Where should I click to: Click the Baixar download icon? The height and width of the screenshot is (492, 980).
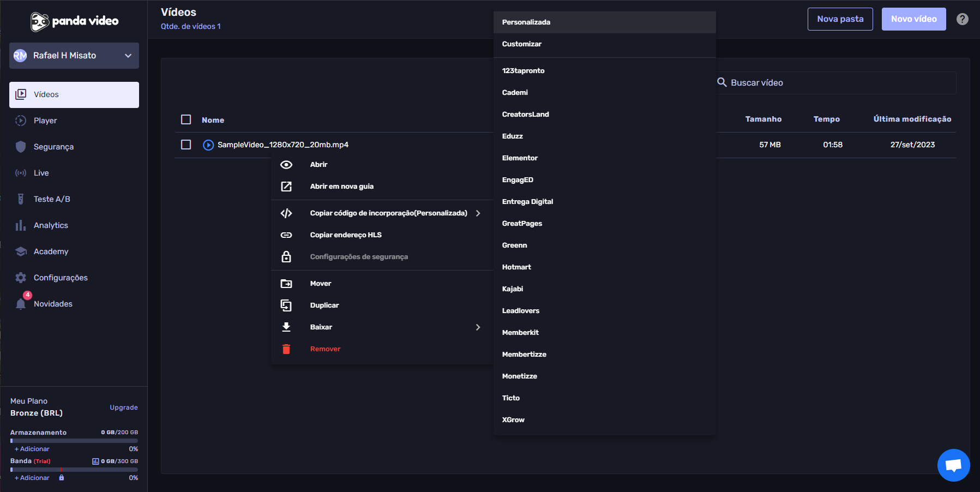pos(286,327)
